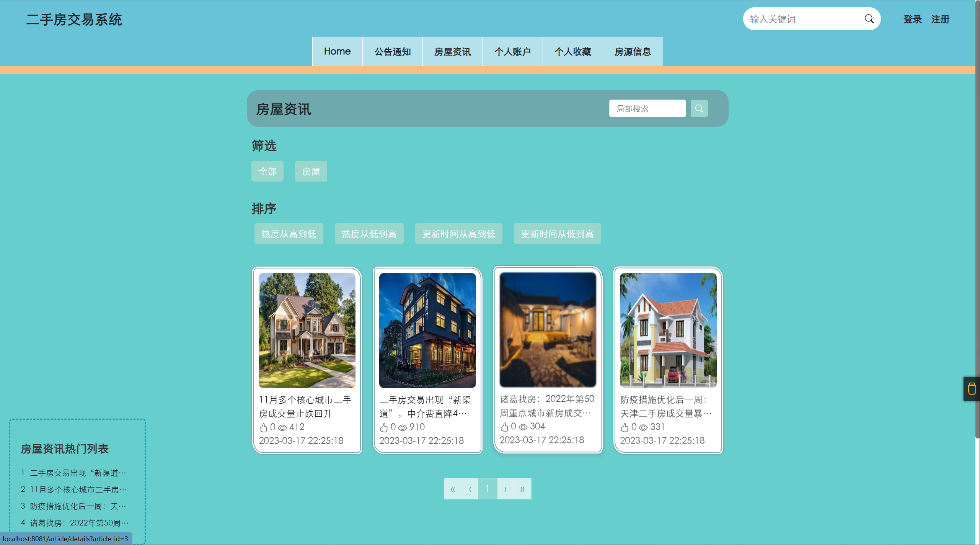Go to next page with › arrow
The width and height of the screenshot is (980, 545).
505,489
